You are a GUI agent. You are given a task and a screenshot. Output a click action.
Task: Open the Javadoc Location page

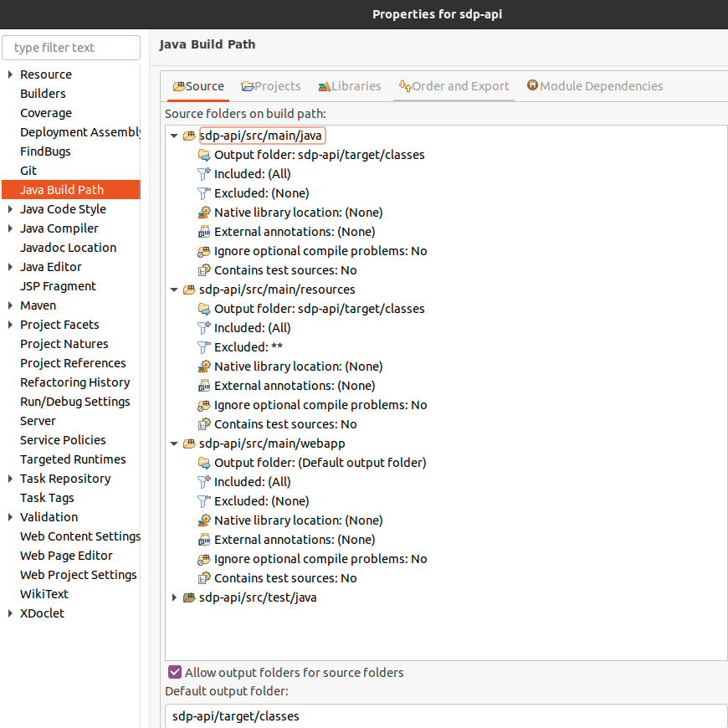coord(69,248)
